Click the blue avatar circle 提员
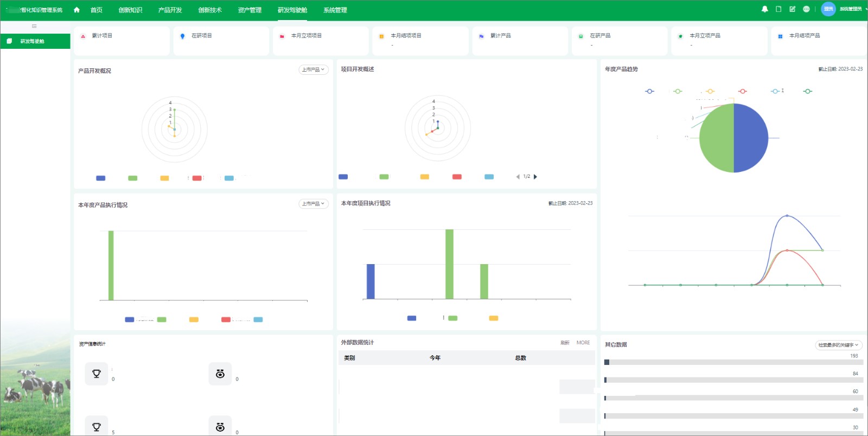This screenshot has height=436, width=868. [x=828, y=9]
